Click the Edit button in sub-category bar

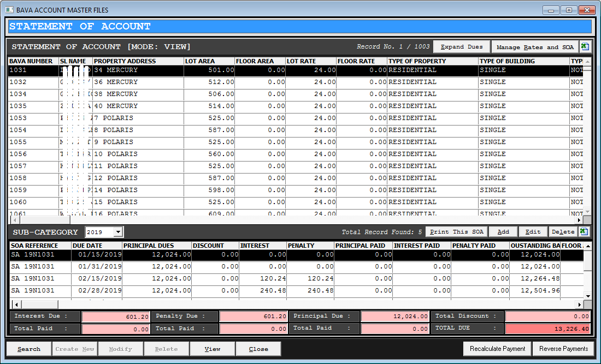[532, 232]
